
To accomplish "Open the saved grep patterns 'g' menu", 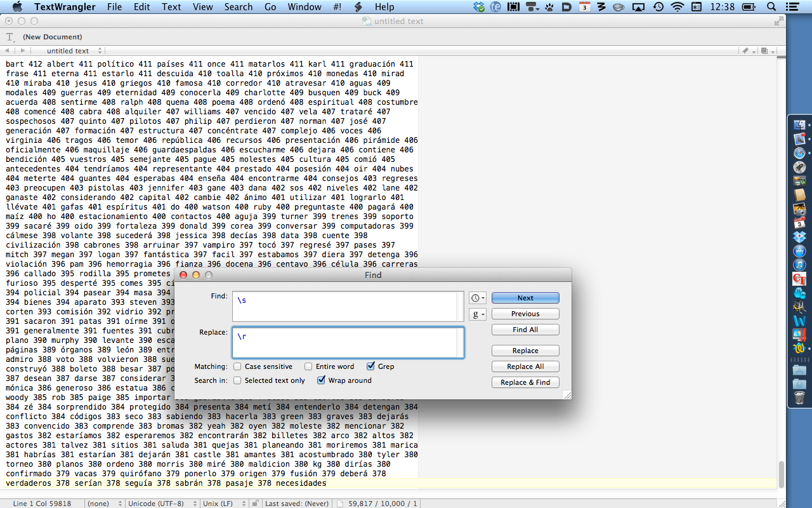I will tap(477, 314).
